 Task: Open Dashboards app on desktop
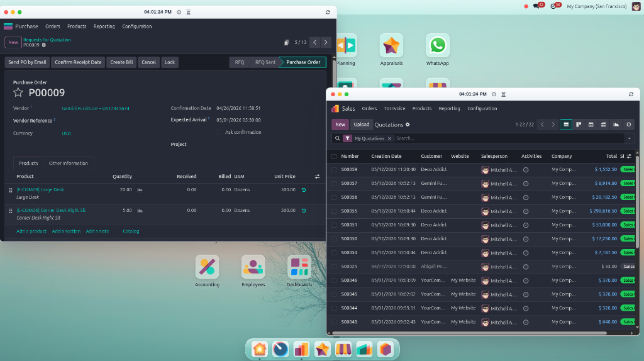pyautogui.click(x=299, y=267)
